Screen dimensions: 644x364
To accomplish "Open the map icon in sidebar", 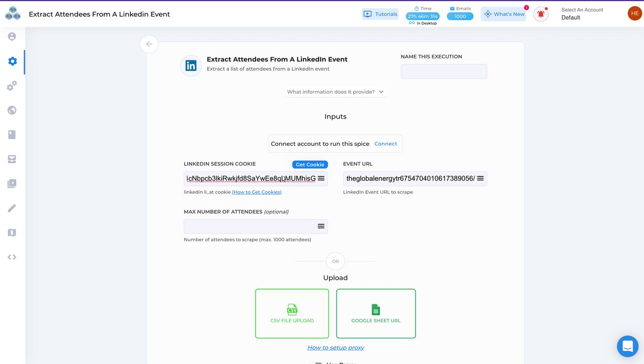I will click(12, 232).
